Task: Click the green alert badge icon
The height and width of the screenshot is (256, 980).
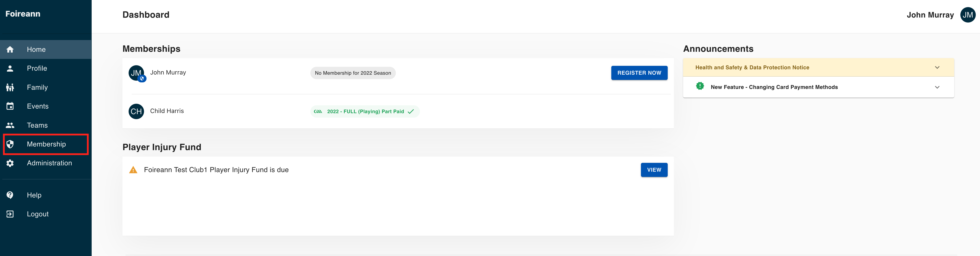Action: coord(700,86)
